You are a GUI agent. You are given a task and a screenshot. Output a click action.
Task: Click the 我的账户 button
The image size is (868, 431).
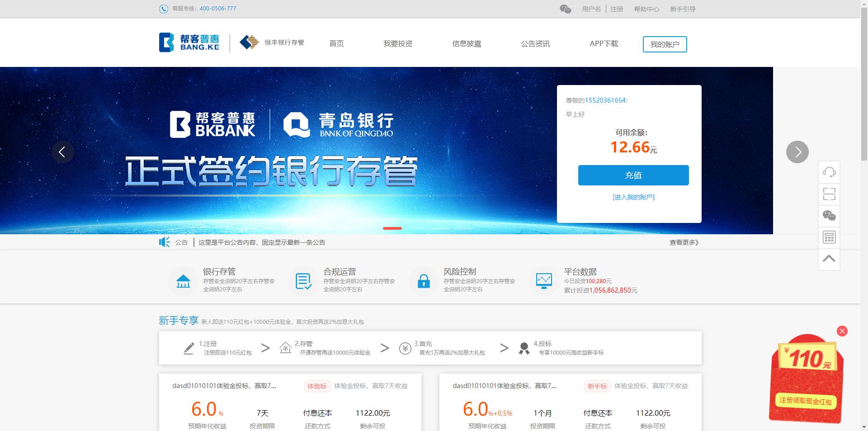click(x=665, y=44)
